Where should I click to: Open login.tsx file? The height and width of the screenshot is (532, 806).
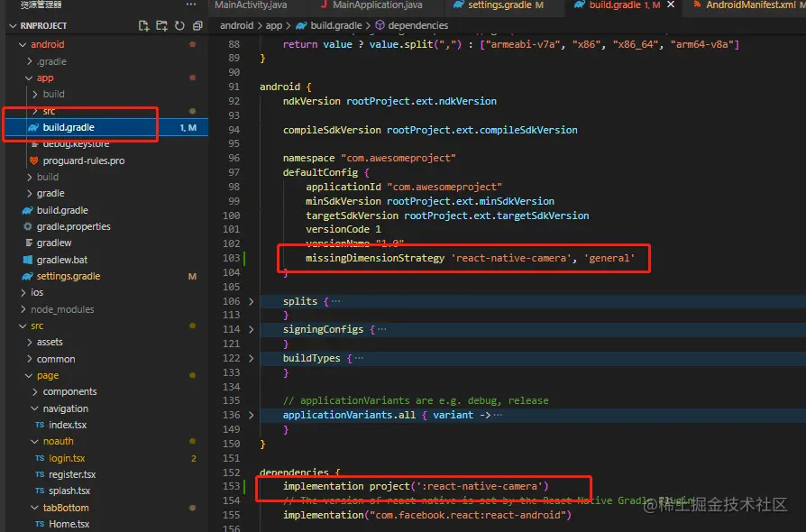coord(67,458)
